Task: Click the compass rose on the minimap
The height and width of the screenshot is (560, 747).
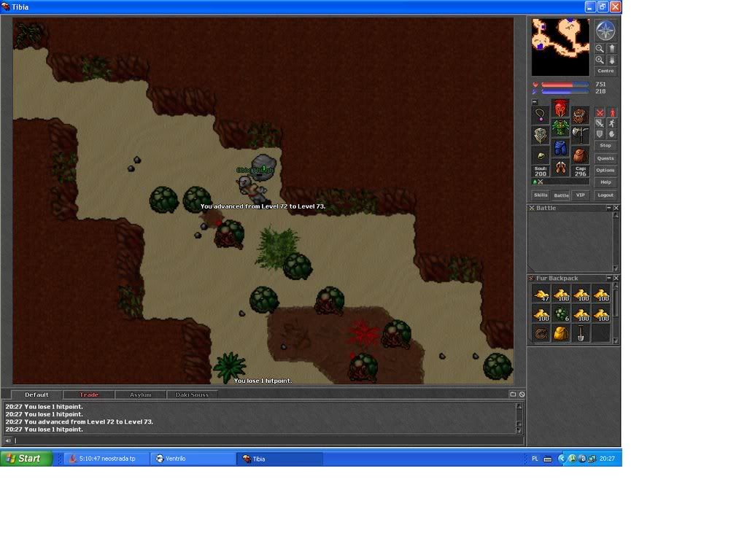Action: (605, 31)
